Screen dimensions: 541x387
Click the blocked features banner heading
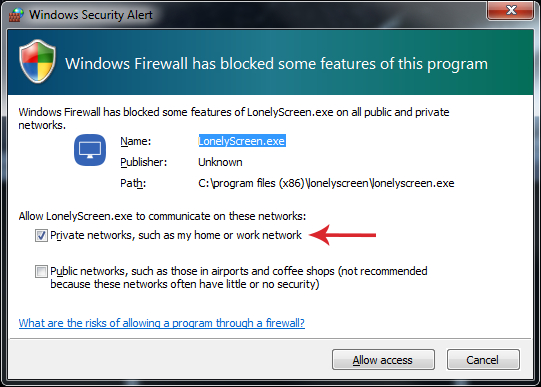point(276,64)
